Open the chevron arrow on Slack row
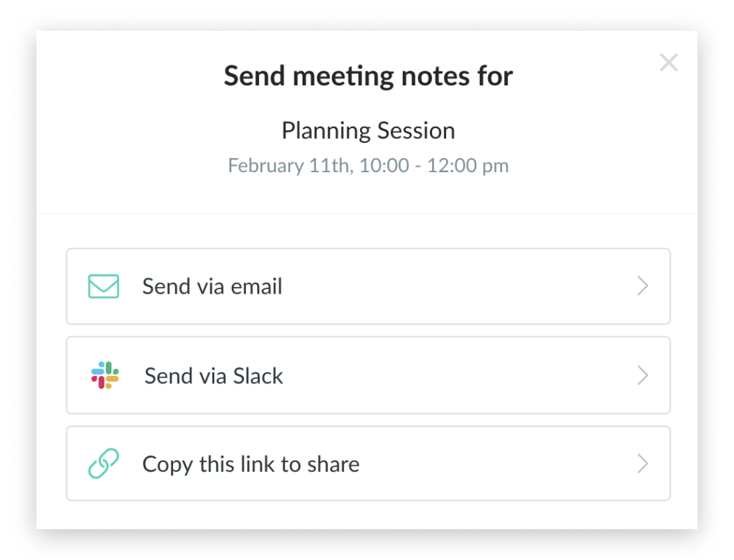This screenshot has height=560, width=734. pos(643,376)
